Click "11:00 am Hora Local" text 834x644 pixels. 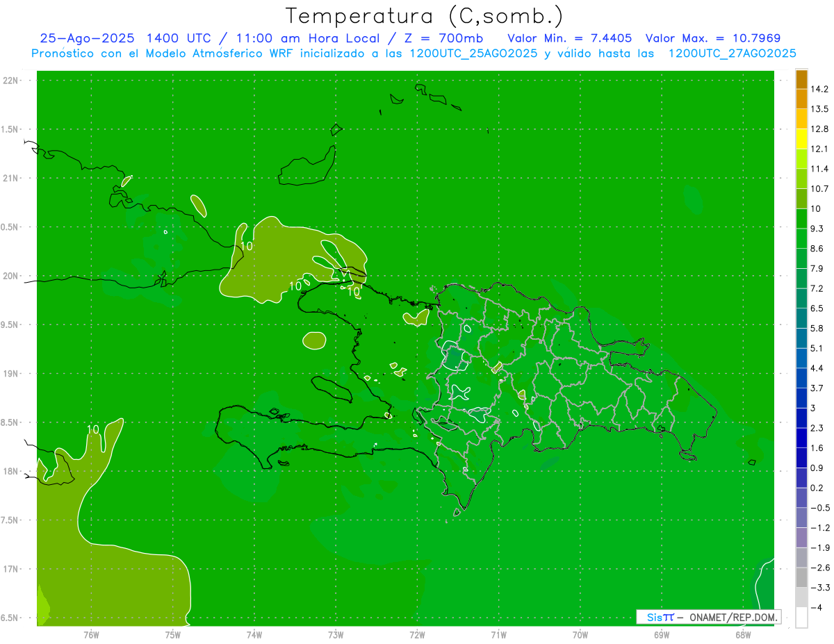point(306,39)
